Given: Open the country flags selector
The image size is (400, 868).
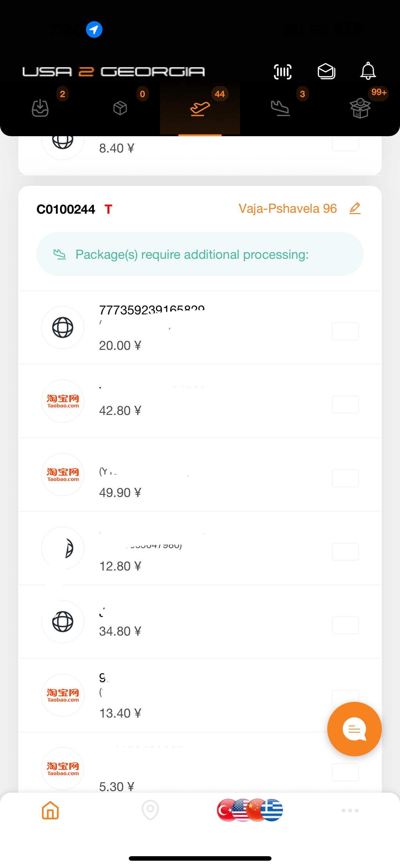Looking at the screenshot, I should click(x=250, y=810).
